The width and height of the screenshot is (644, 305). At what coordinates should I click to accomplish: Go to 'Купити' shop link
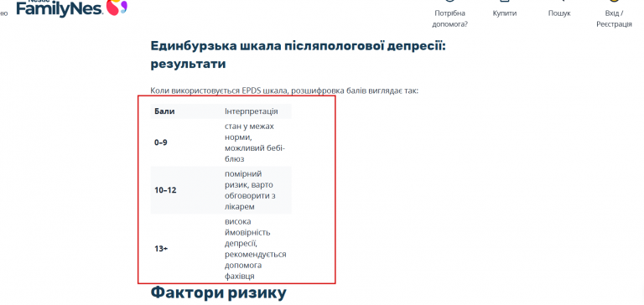505,13
